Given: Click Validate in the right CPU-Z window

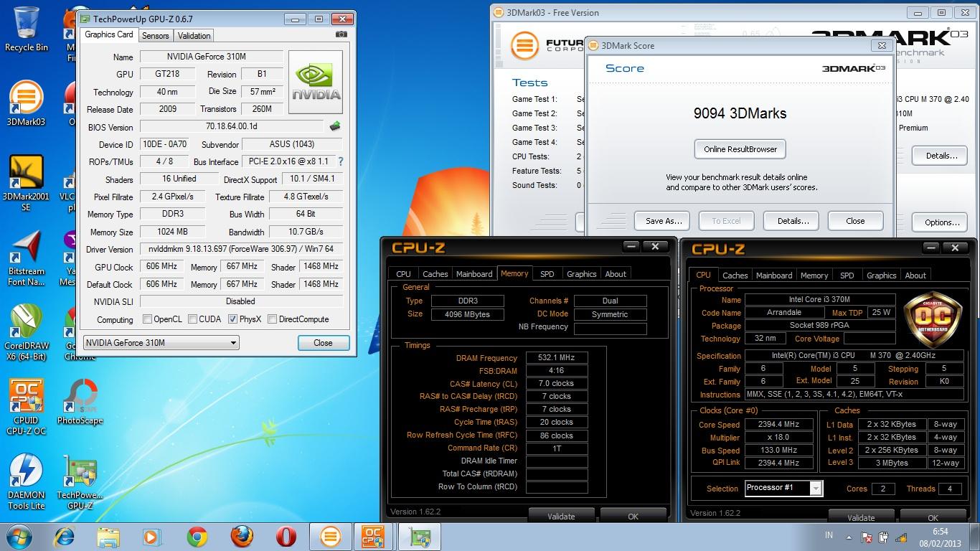Looking at the screenshot, I should coord(861,517).
